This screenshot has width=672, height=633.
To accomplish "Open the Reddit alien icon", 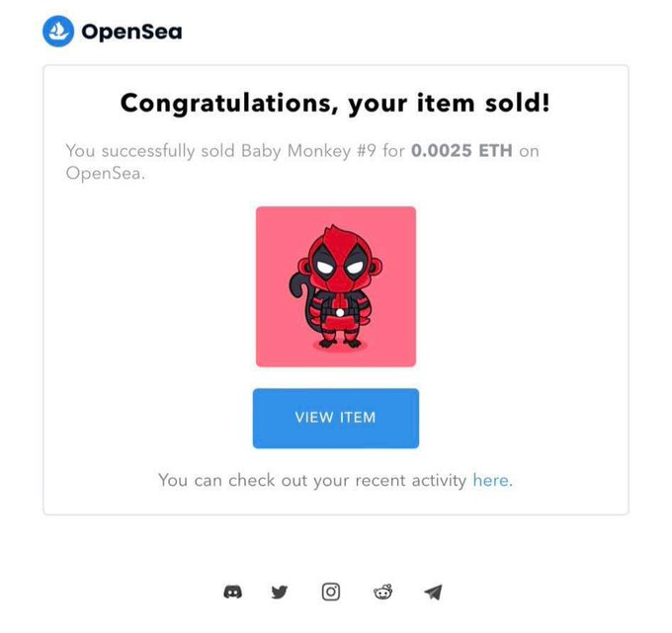I will point(383,592).
